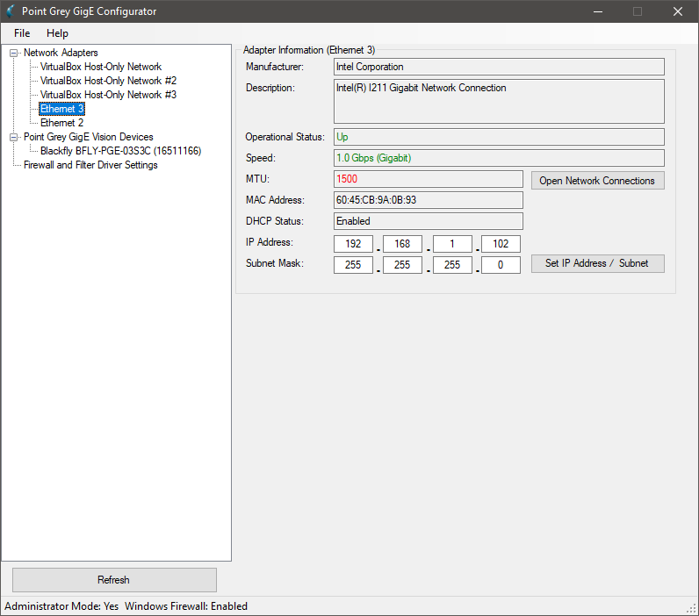Select Blackfly BFLY-PGE-03S3C camera device

(121, 151)
